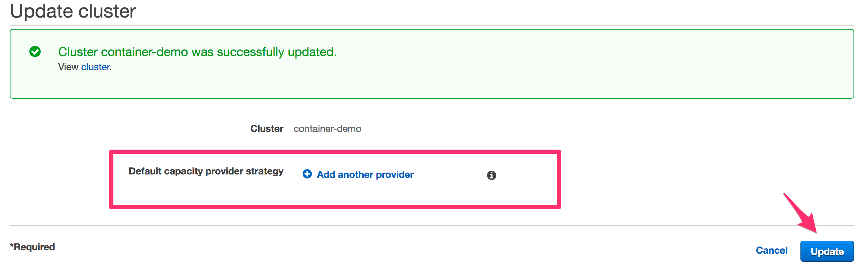Click the word 'View' in the banner
The height and width of the screenshot is (270, 868).
(x=68, y=67)
